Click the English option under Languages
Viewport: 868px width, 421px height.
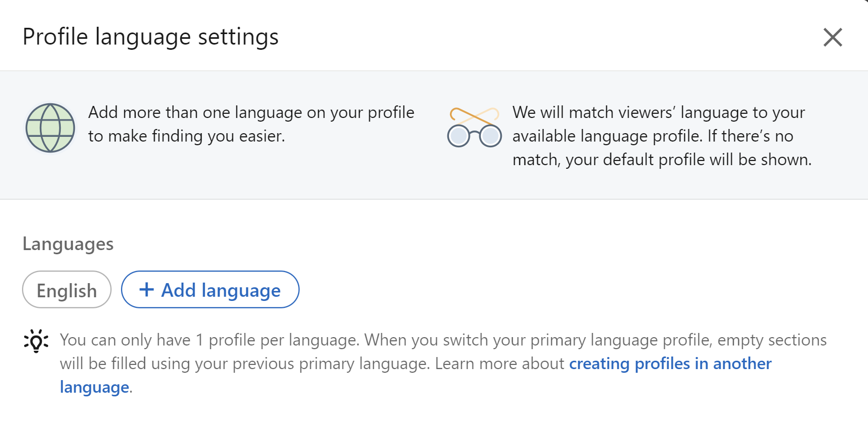(67, 289)
